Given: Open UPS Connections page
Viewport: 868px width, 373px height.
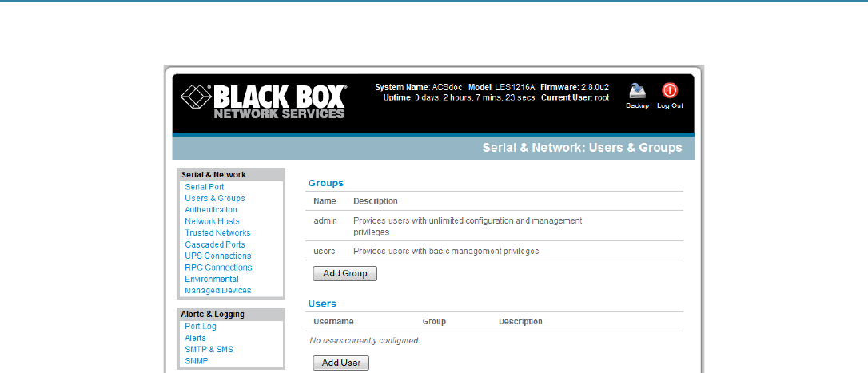Looking at the screenshot, I should 217,256.
